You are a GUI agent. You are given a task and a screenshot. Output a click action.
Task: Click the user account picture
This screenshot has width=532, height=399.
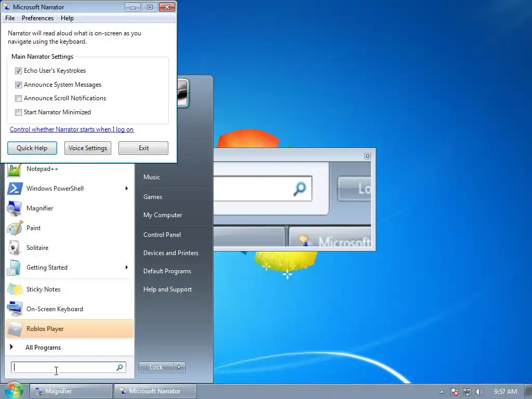coord(182,94)
